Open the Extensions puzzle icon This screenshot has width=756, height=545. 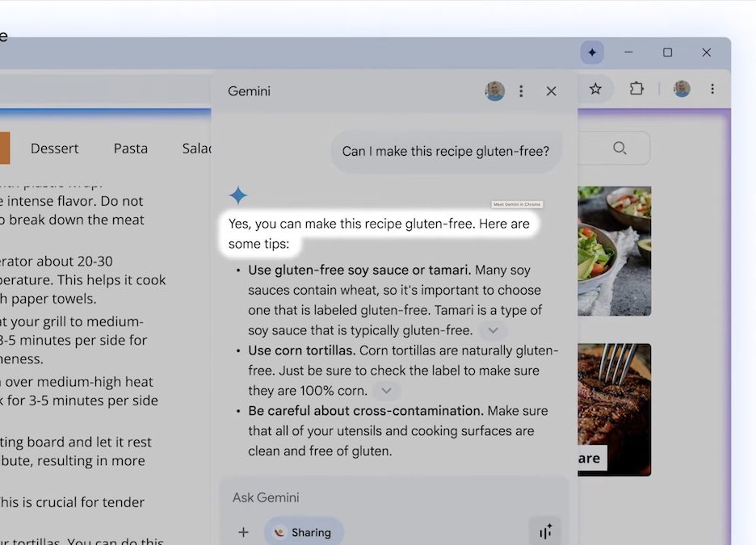tap(636, 89)
